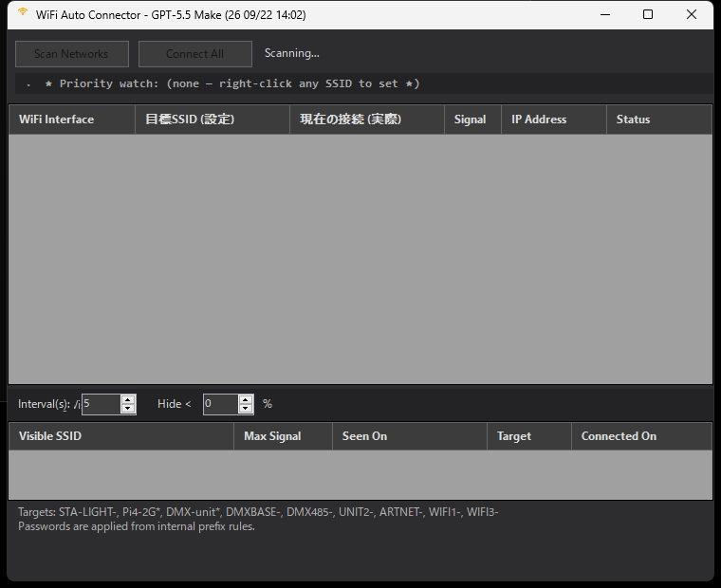Screen dimensions: 721x588
Task: Click the Targets list text line
Action: coord(258,512)
